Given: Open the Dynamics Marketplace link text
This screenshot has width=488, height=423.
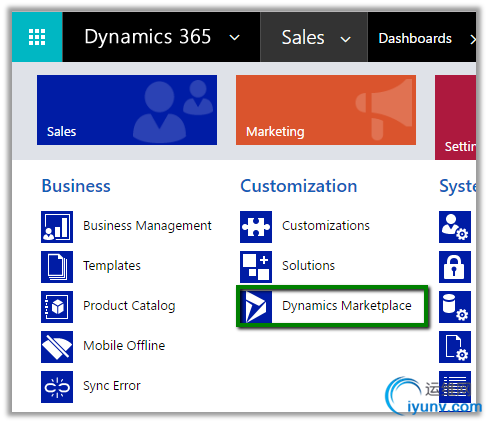Looking at the screenshot, I should pos(347,306).
